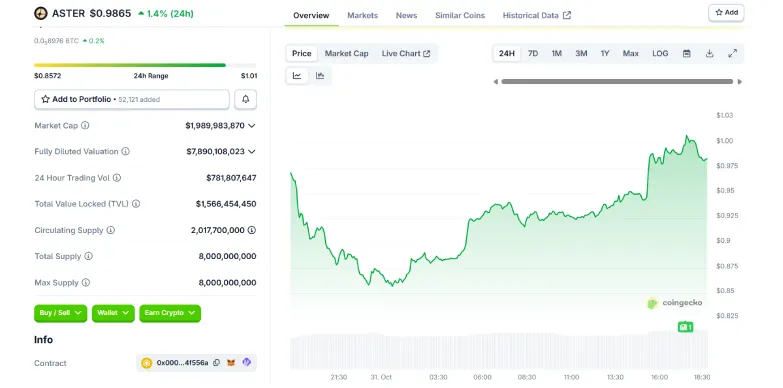The height and width of the screenshot is (388, 783).
Task: Select the 7D time range
Action: [533, 53]
